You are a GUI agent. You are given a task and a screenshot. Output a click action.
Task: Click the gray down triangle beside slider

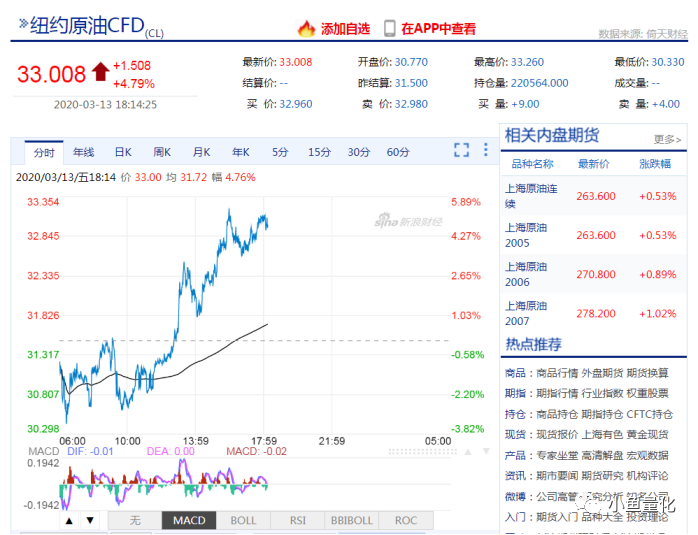486,452
